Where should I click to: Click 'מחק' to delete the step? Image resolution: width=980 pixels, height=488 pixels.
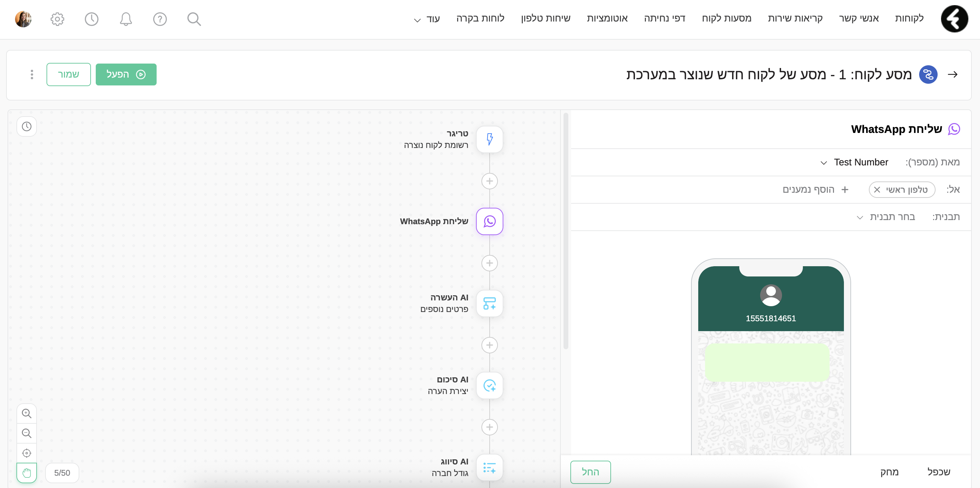(x=889, y=472)
